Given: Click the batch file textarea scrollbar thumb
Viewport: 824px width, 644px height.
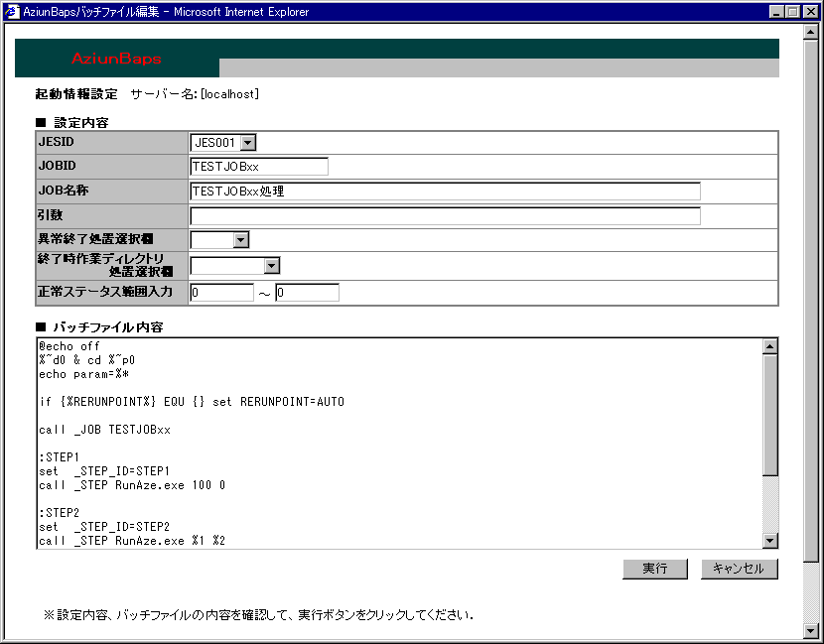Looking at the screenshot, I should pos(769,415).
